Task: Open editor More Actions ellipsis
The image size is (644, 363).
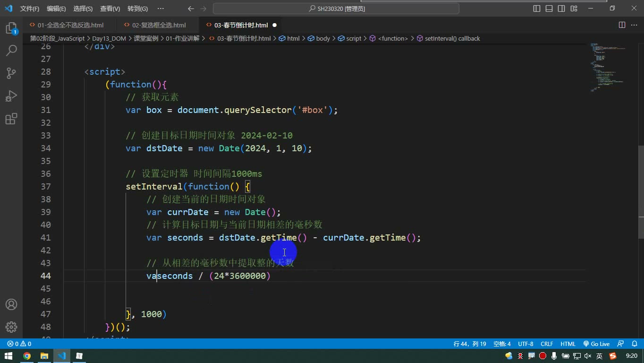Action: tap(634, 25)
